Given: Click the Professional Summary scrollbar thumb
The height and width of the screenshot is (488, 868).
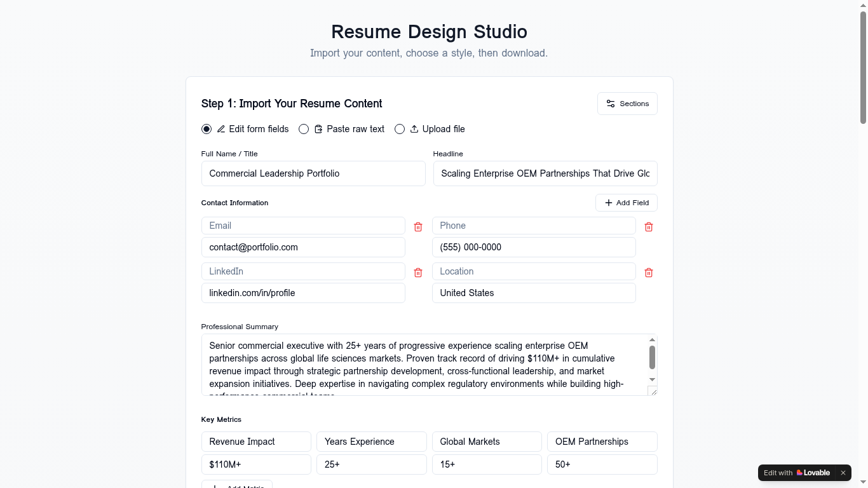Looking at the screenshot, I should tap(652, 357).
